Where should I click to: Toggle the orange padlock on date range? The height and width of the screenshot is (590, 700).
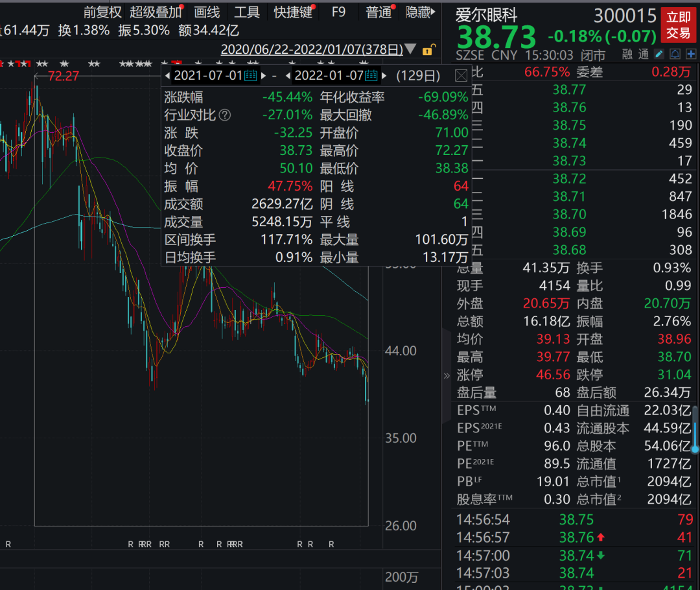click(x=428, y=49)
